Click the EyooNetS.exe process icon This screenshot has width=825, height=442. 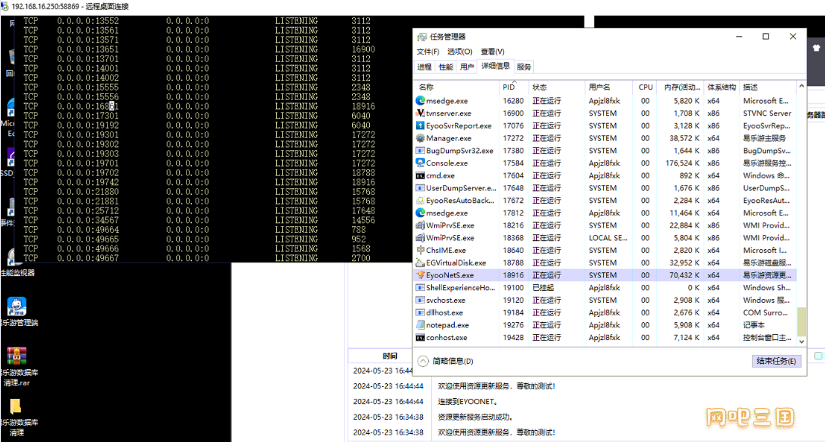420,275
